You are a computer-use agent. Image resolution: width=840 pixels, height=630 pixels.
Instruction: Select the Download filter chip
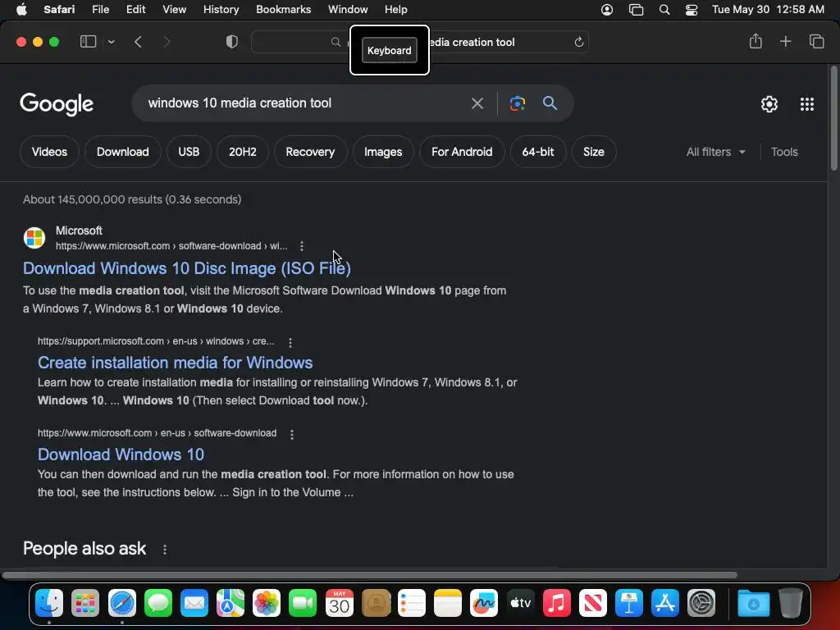(123, 152)
